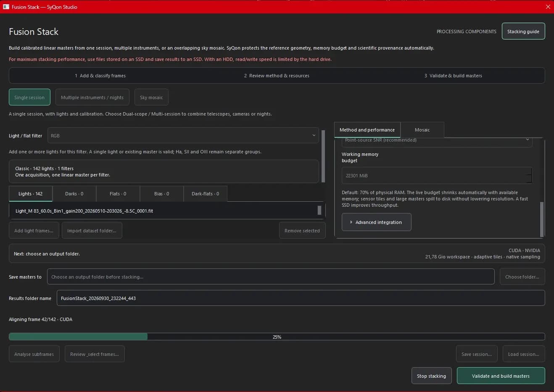This screenshot has width=554, height=392.
Task: Click Remove selected button
Action: (302, 231)
